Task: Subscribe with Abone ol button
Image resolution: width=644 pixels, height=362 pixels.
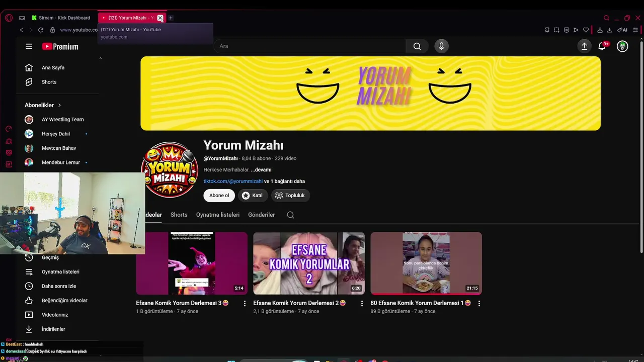Action: tap(219, 196)
